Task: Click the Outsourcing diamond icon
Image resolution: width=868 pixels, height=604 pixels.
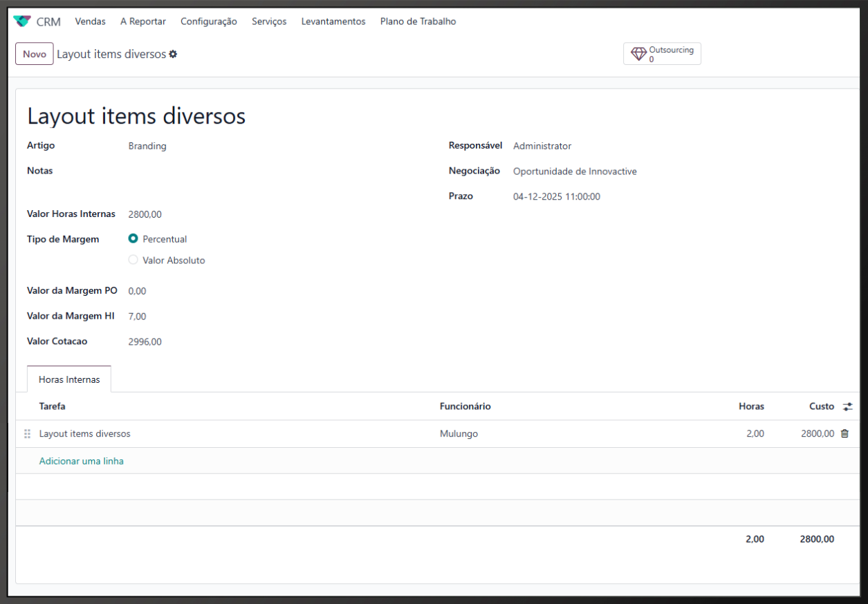Action: click(x=638, y=54)
